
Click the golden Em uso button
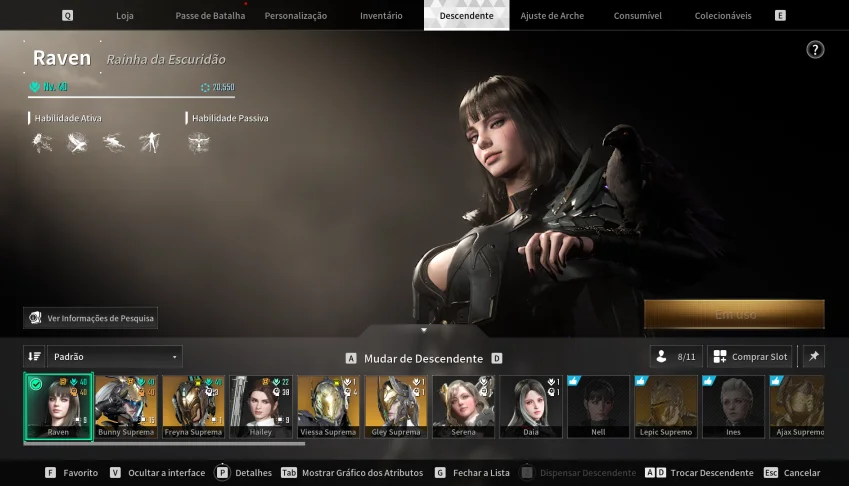click(734, 314)
